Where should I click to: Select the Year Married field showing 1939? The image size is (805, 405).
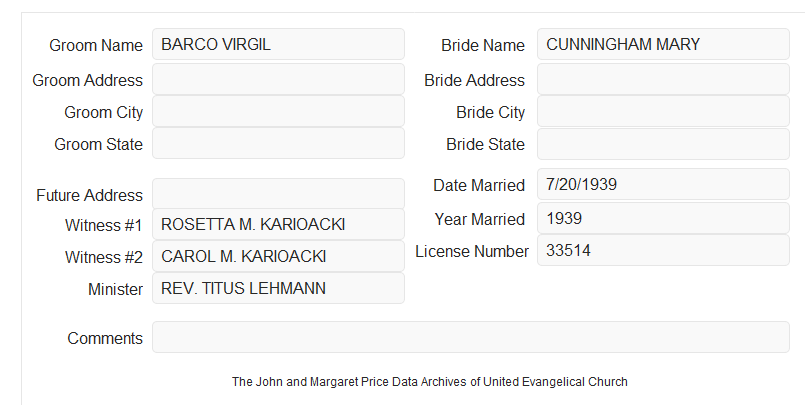pos(663,218)
